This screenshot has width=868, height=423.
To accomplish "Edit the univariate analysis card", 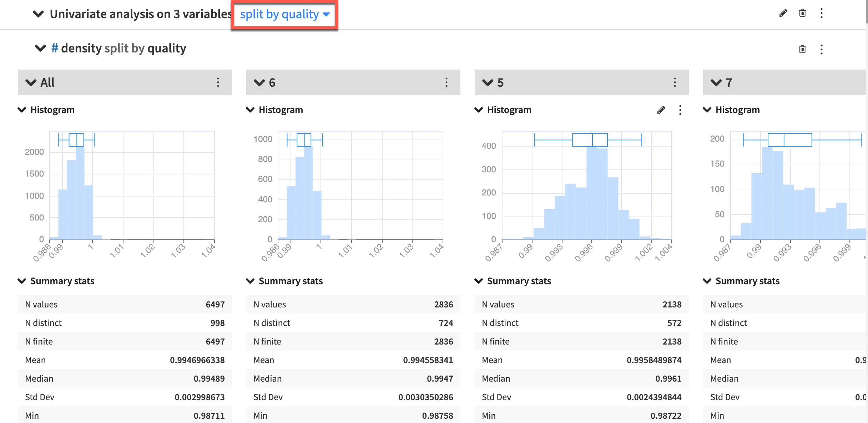I will pyautogui.click(x=783, y=13).
